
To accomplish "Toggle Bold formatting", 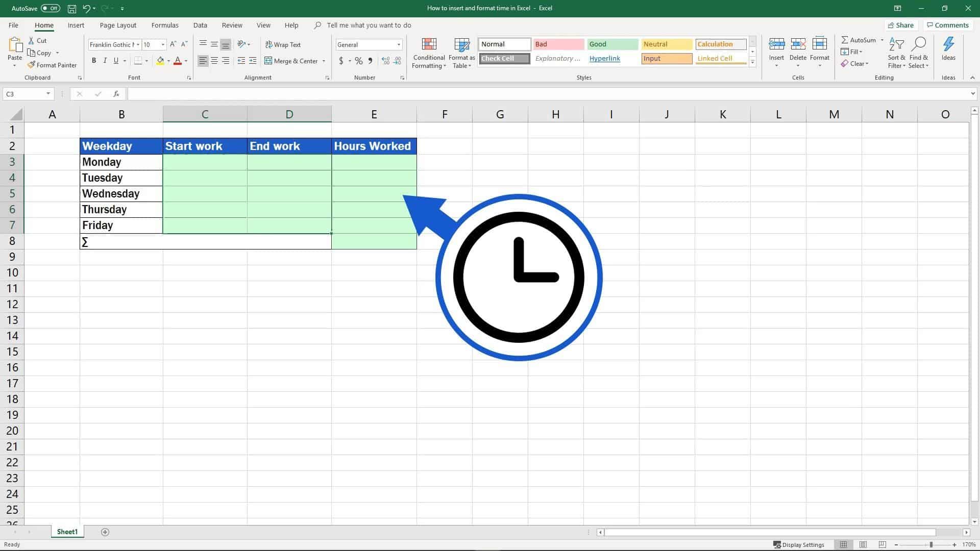I will coord(94,61).
